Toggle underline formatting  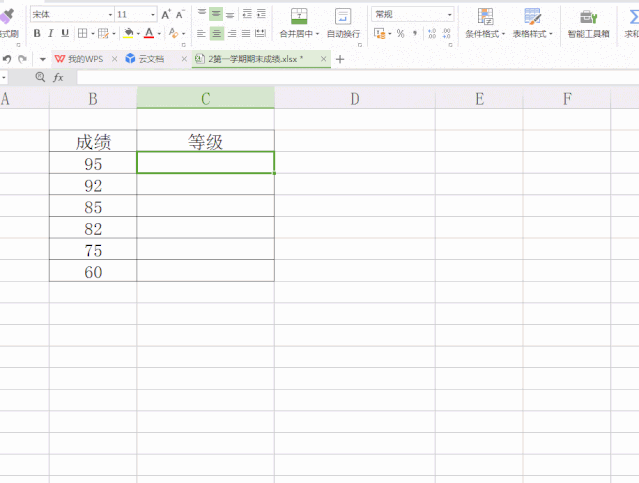pos(65,33)
